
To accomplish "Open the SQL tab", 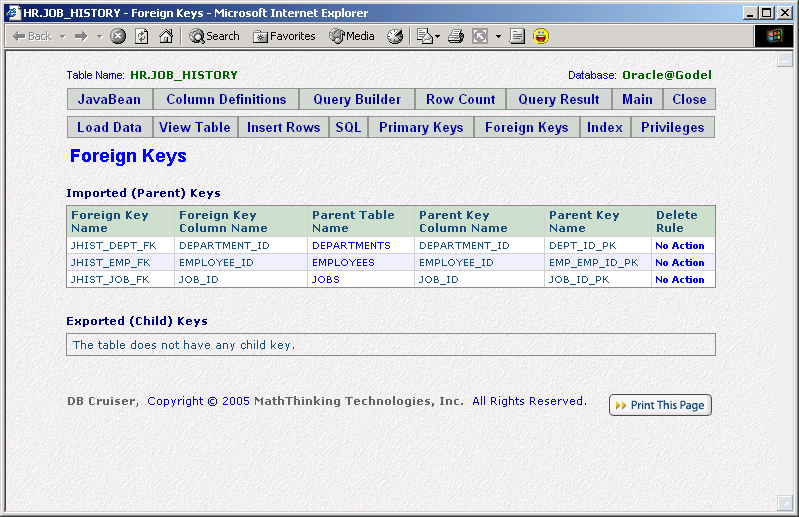I will (x=349, y=127).
